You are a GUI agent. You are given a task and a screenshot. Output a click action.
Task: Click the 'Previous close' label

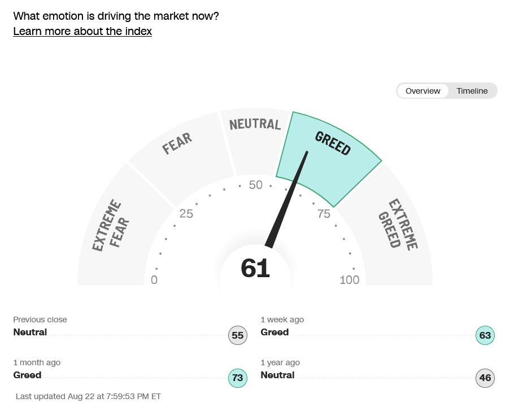(x=40, y=320)
